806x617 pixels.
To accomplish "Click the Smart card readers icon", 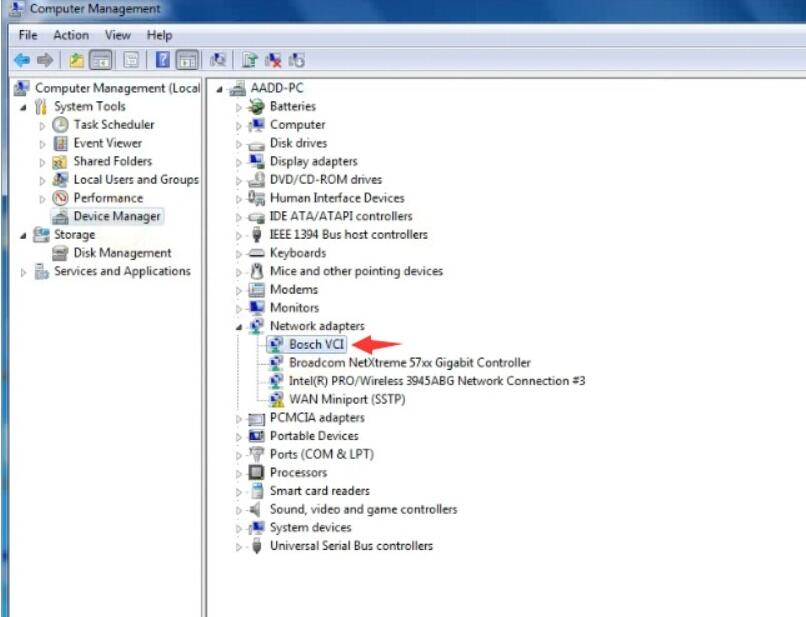I will (257, 491).
